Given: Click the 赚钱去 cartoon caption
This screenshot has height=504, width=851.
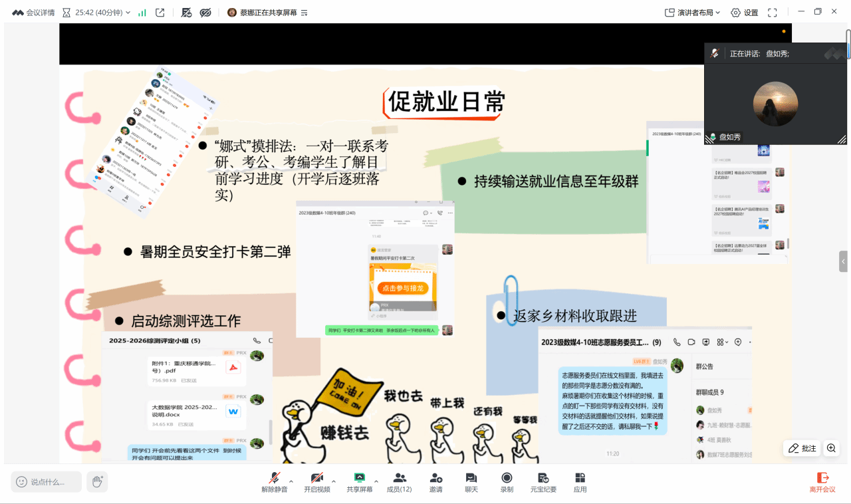Looking at the screenshot, I should coord(344,432).
